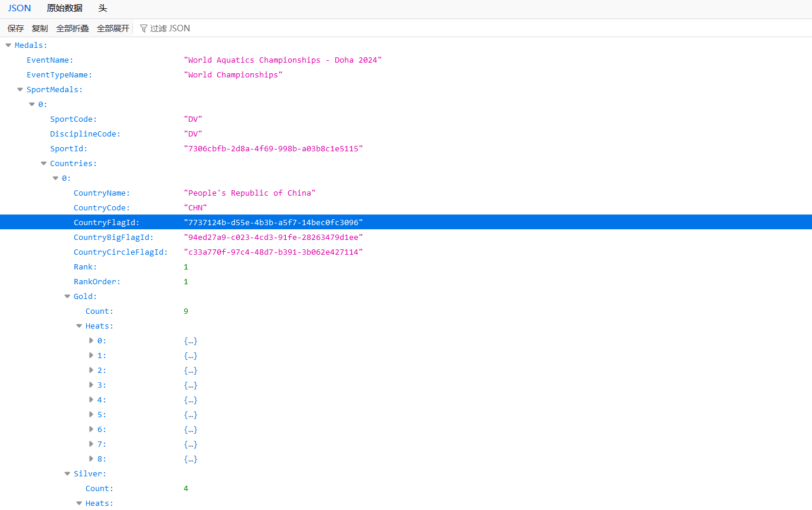
Task: Click 全部折叠 to collapse all
Action: click(x=73, y=28)
